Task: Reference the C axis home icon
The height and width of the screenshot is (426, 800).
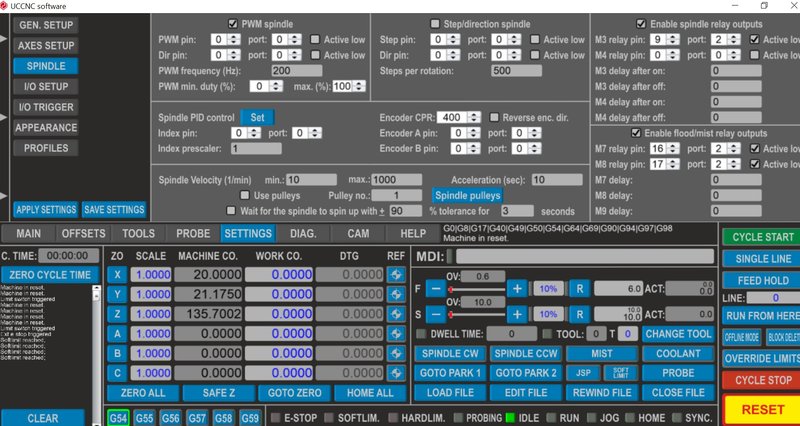Action: coord(396,373)
